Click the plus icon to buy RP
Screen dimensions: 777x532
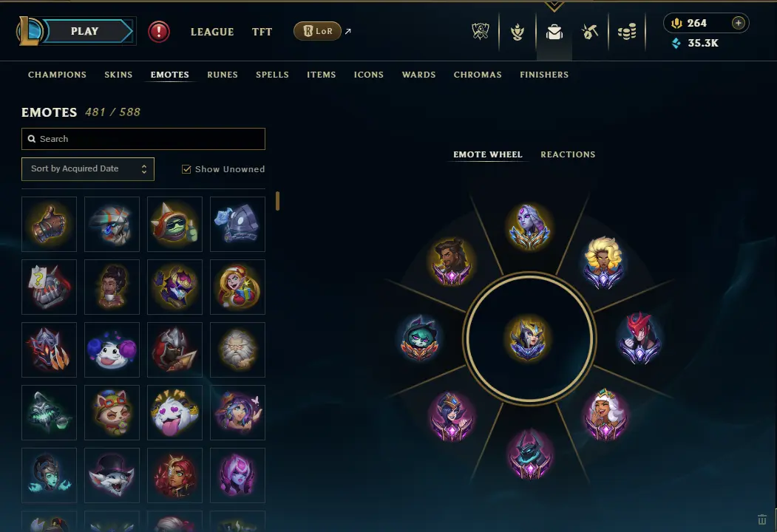tap(738, 23)
